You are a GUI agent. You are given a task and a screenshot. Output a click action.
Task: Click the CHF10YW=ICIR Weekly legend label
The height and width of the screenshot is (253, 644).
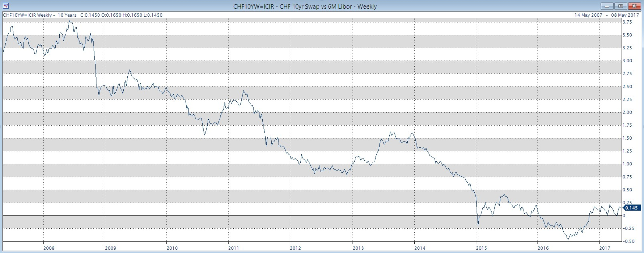point(27,15)
